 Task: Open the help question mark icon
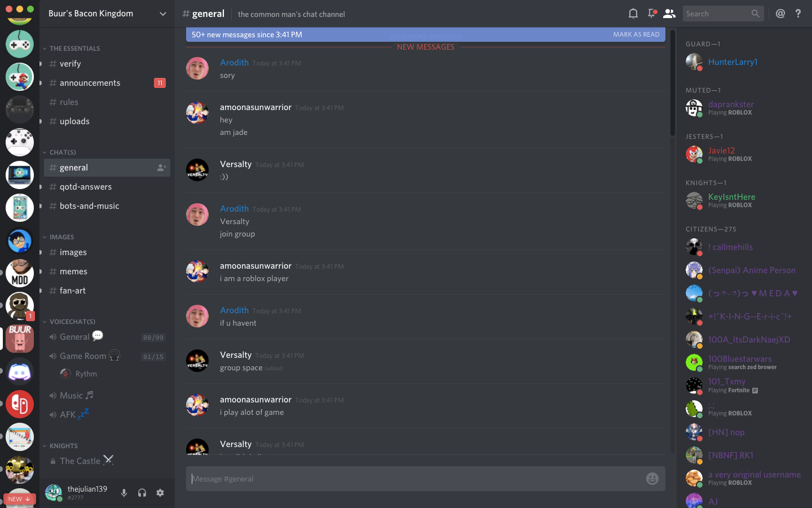pyautogui.click(x=798, y=14)
